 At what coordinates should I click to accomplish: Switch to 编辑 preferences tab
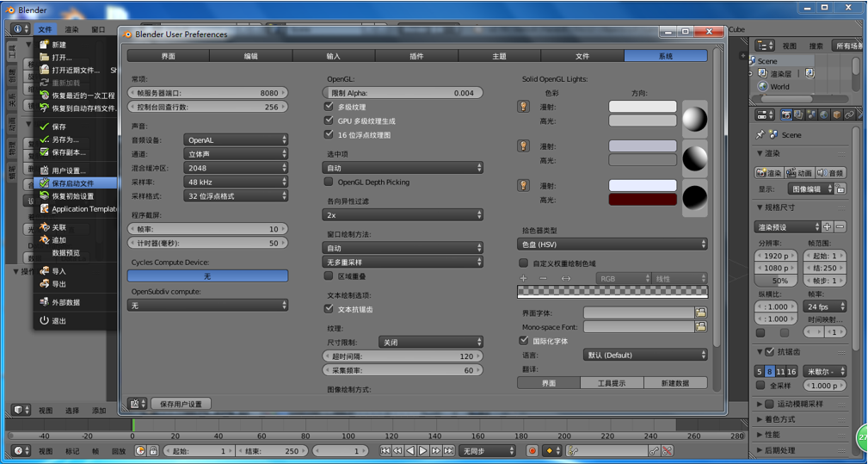[251, 56]
